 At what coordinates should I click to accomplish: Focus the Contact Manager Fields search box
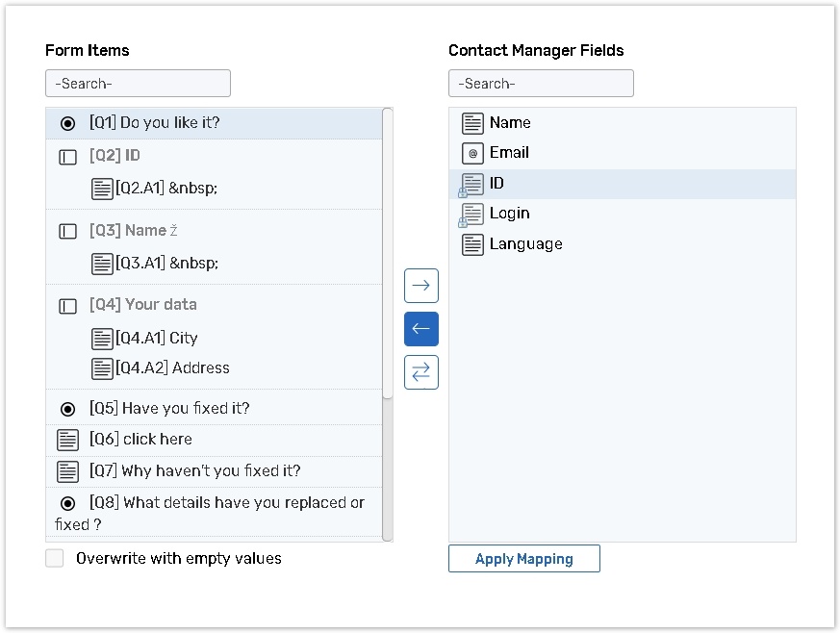tap(541, 84)
